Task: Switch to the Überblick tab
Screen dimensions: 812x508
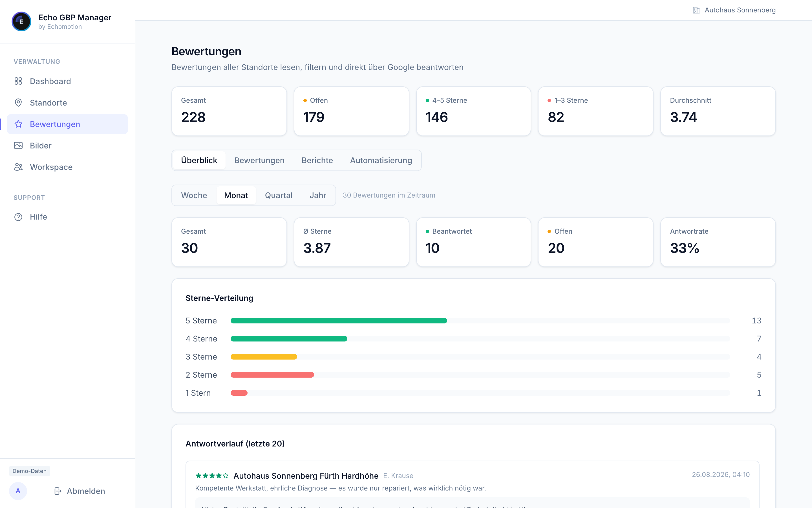Action: click(x=199, y=160)
